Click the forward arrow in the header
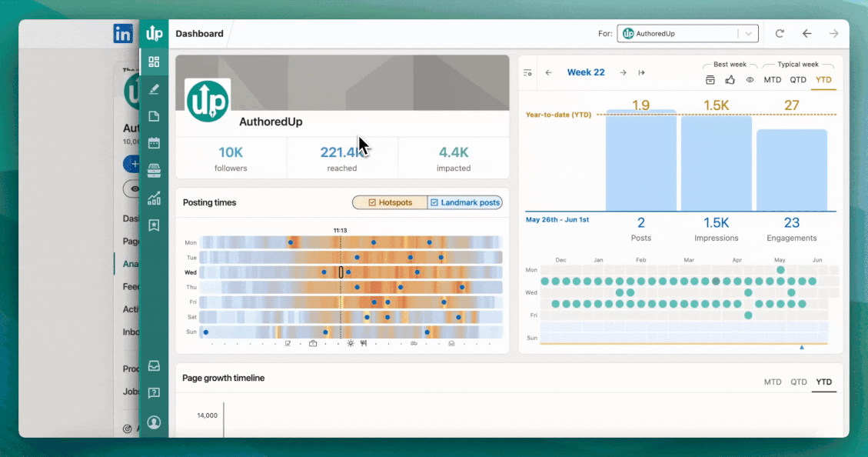 (x=833, y=33)
